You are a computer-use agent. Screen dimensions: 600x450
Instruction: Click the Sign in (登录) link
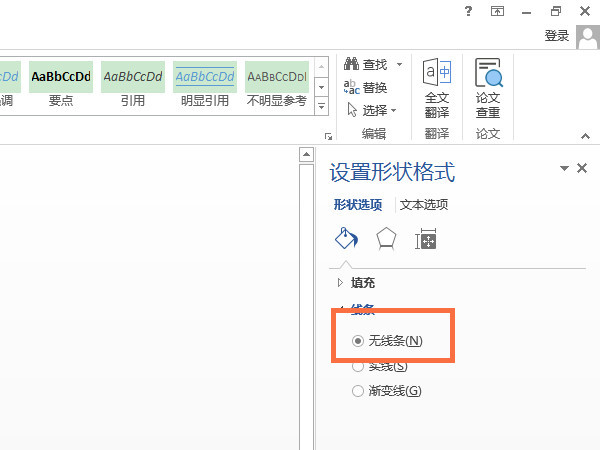point(557,36)
